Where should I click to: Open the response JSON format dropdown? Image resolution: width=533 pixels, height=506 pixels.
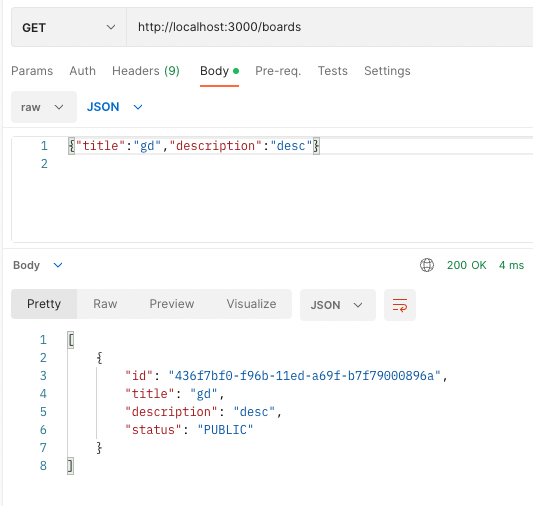pos(338,305)
